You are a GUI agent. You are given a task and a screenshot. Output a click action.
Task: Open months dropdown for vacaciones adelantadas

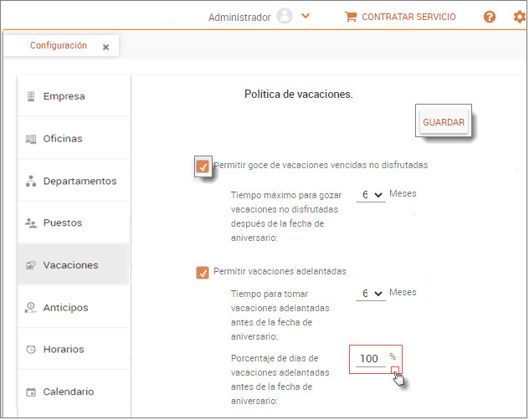coord(371,294)
